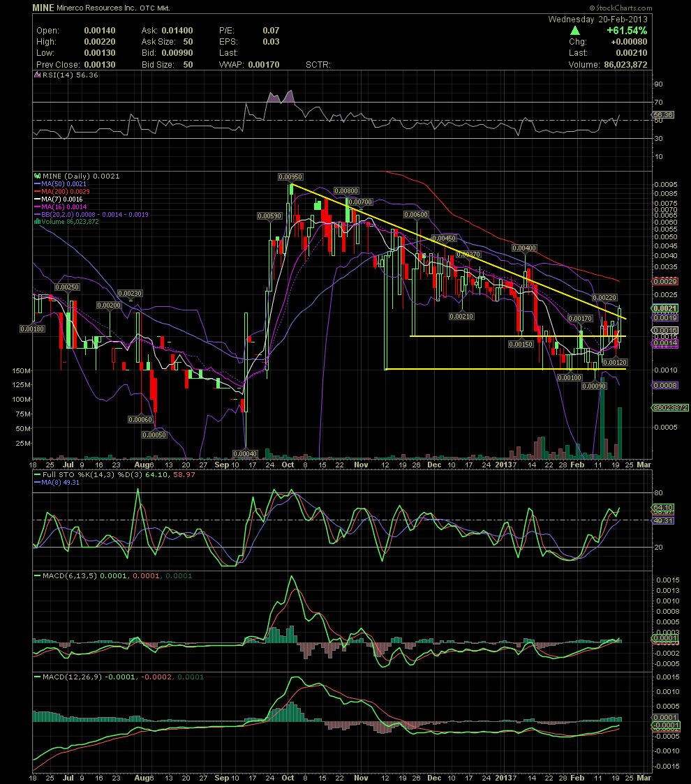Click the MACD(12,26,9) legend line marker
The image size is (691, 784).
tap(37, 677)
